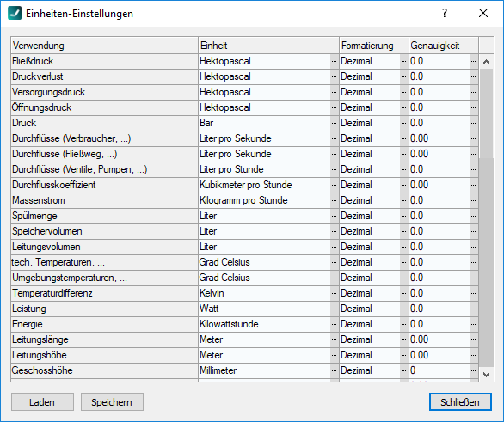Open format dropdown for Spülmenge row
The width and height of the screenshot is (504, 422).
click(404, 216)
